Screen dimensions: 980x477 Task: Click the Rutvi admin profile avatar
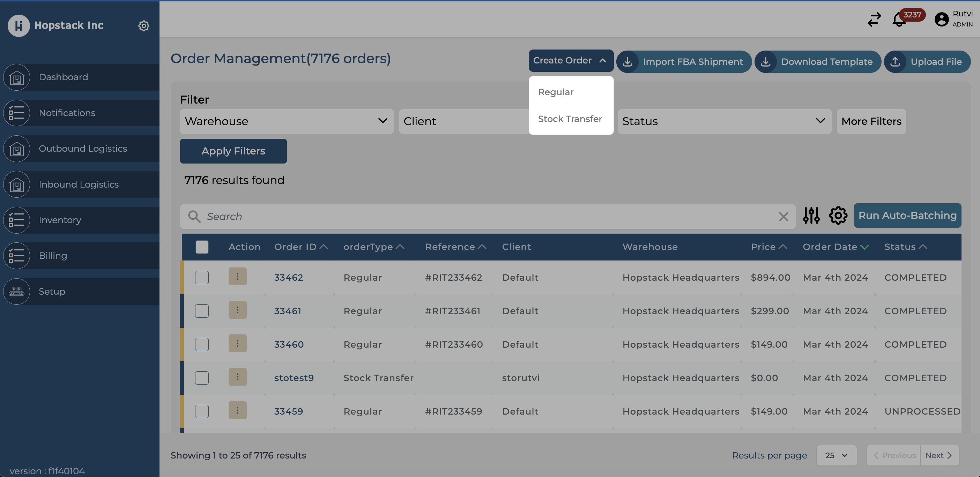pyautogui.click(x=941, y=20)
